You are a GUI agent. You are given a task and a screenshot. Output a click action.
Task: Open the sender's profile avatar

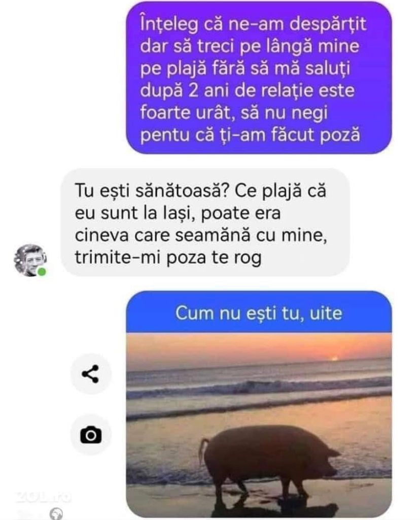pyautogui.click(x=29, y=260)
